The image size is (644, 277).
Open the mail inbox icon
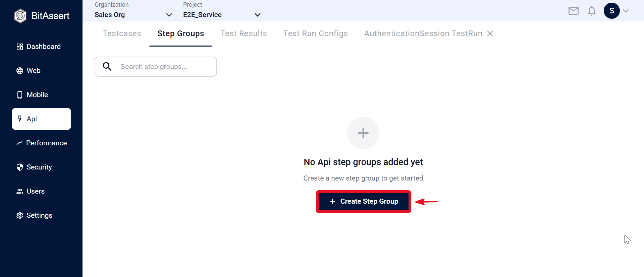pos(574,11)
